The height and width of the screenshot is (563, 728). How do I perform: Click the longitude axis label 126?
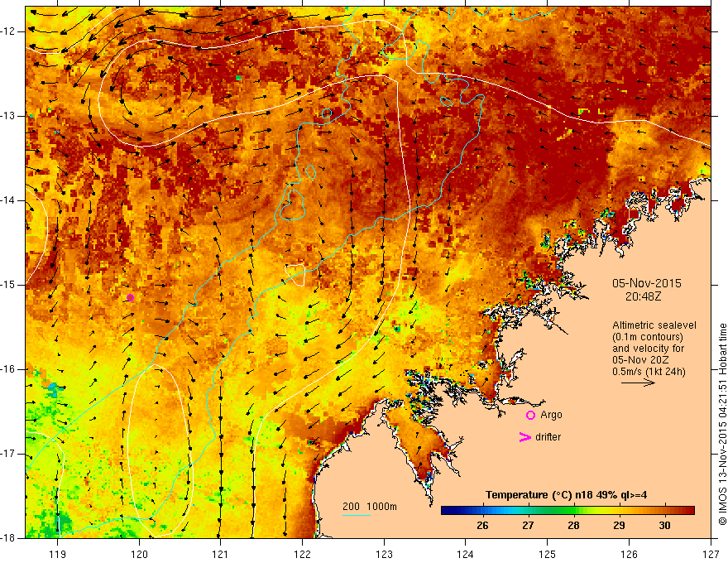[x=629, y=554]
